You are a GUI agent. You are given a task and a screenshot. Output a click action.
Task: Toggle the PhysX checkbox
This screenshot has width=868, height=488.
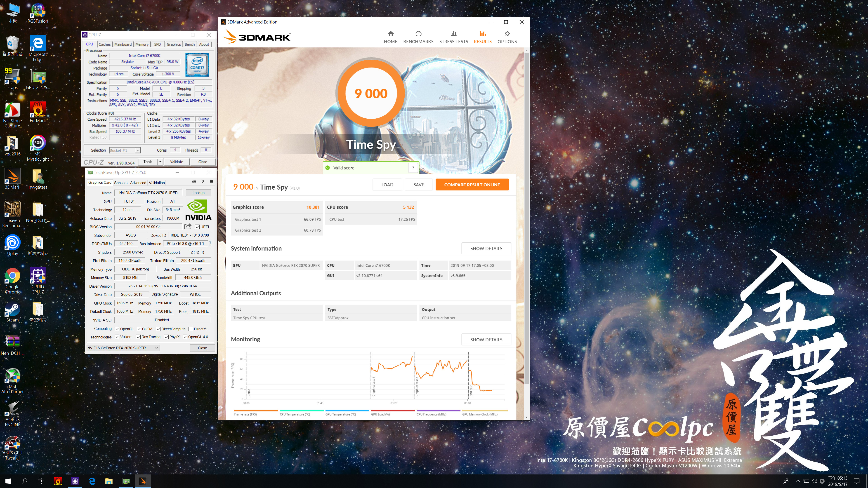166,337
